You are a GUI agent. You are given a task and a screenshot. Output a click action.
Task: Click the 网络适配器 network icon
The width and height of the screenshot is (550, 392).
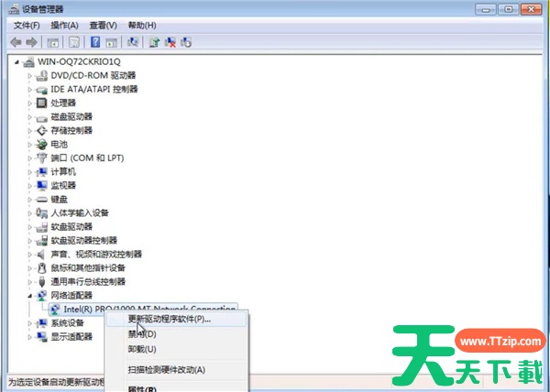tap(42, 296)
